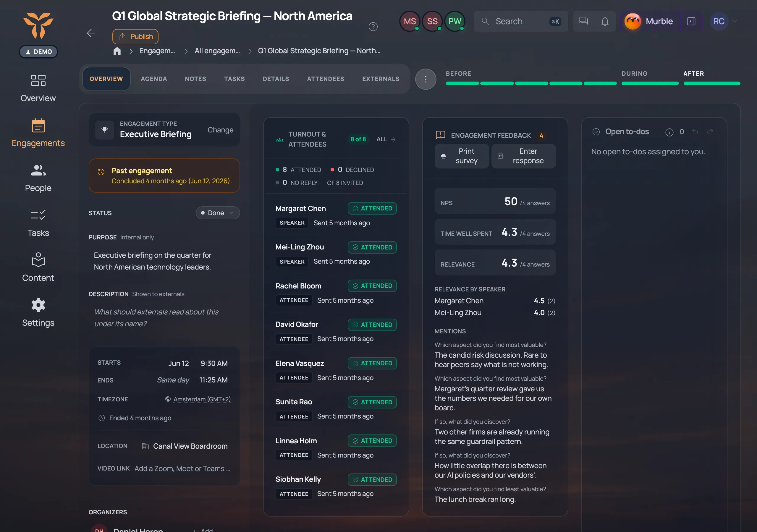This screenshot has width=757, height=532.
Task: Click the PW avatar
Action: 455,21
